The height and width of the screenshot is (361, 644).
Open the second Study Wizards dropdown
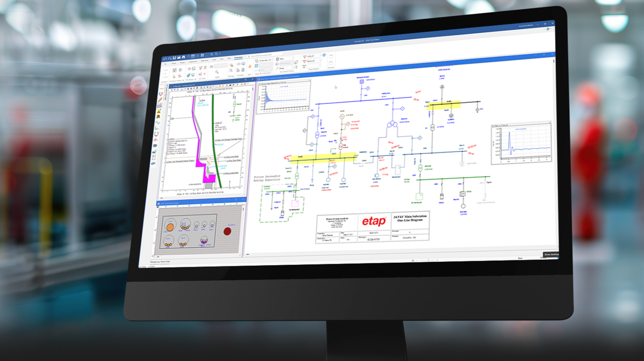coord(314,61)
